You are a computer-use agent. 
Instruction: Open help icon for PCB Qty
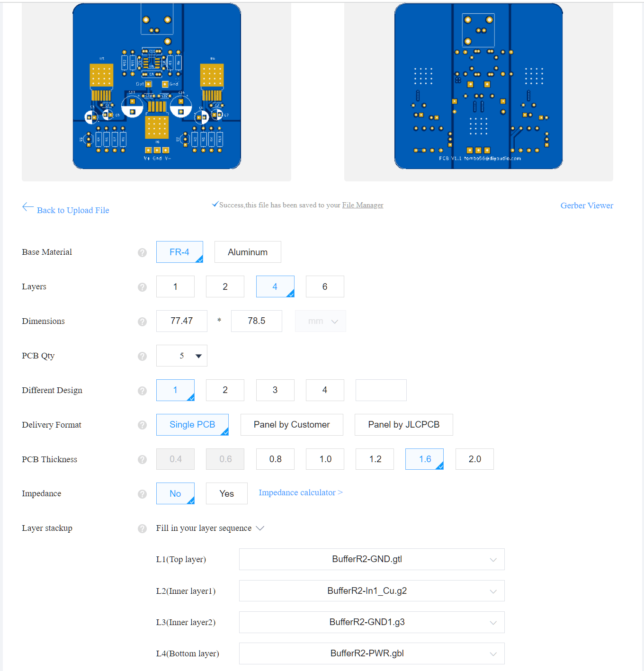pos(142,356)
